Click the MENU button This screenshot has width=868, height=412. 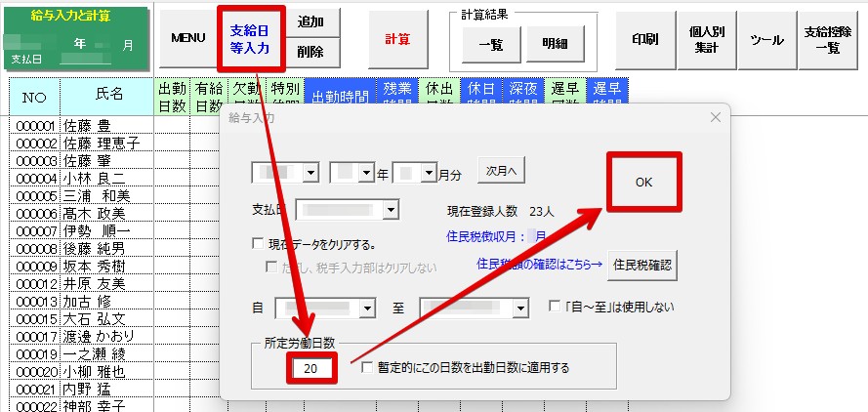pyautogui.click(x=186, y=38)
